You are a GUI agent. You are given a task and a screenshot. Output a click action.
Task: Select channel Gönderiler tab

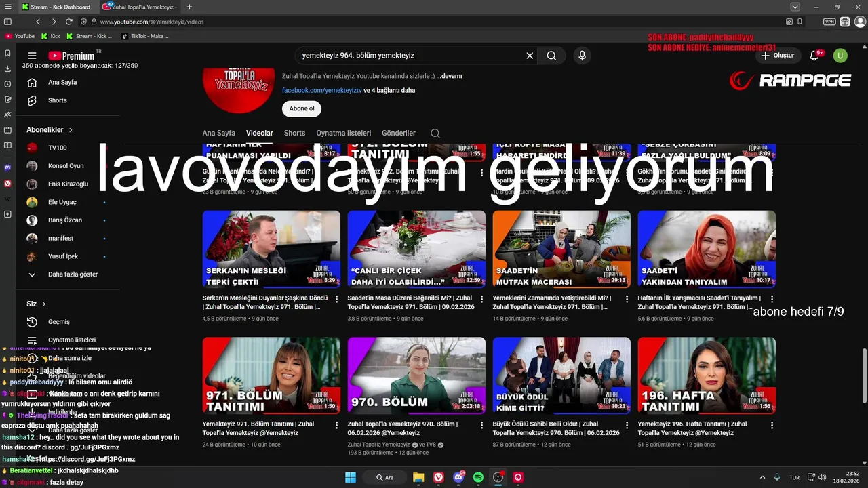click(x=399, y=134)
